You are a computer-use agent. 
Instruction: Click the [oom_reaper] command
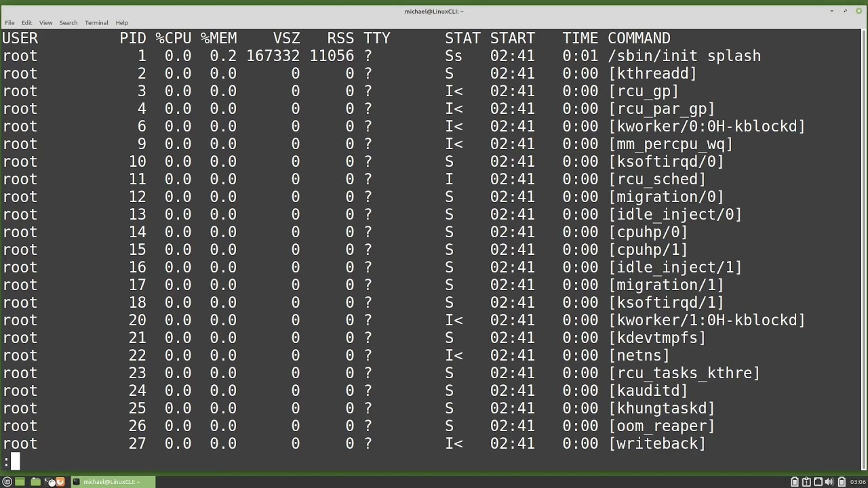662,426
